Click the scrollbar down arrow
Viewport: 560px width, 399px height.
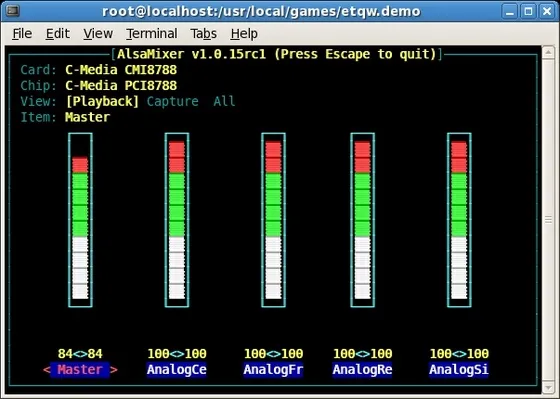pos(548,387)
